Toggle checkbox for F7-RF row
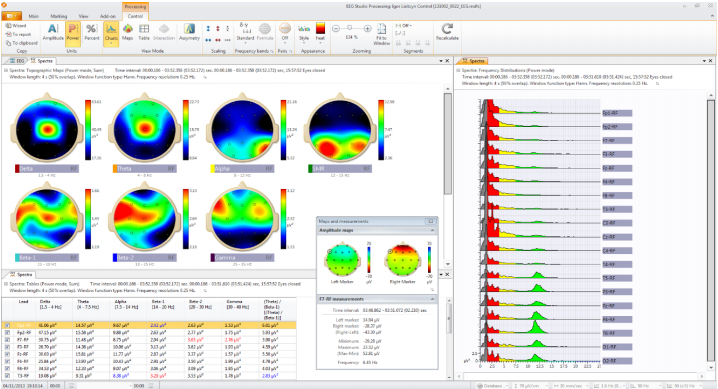718x389 pixels. pos(7,340)
